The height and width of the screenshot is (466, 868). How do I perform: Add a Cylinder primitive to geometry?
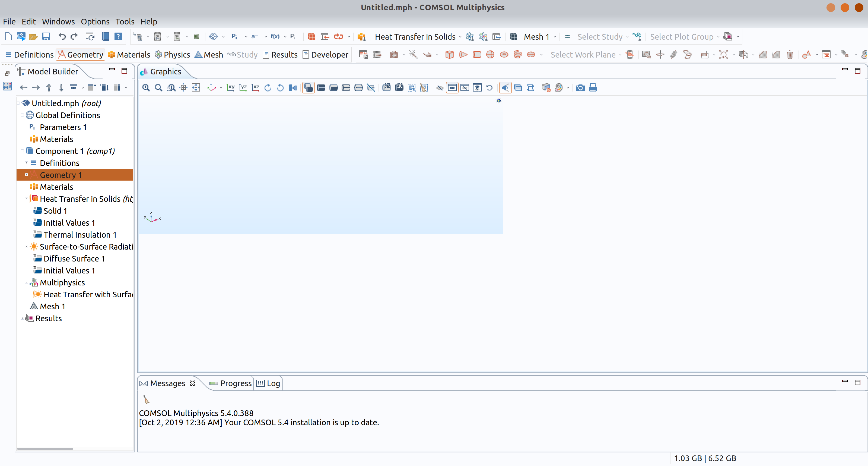477,55
